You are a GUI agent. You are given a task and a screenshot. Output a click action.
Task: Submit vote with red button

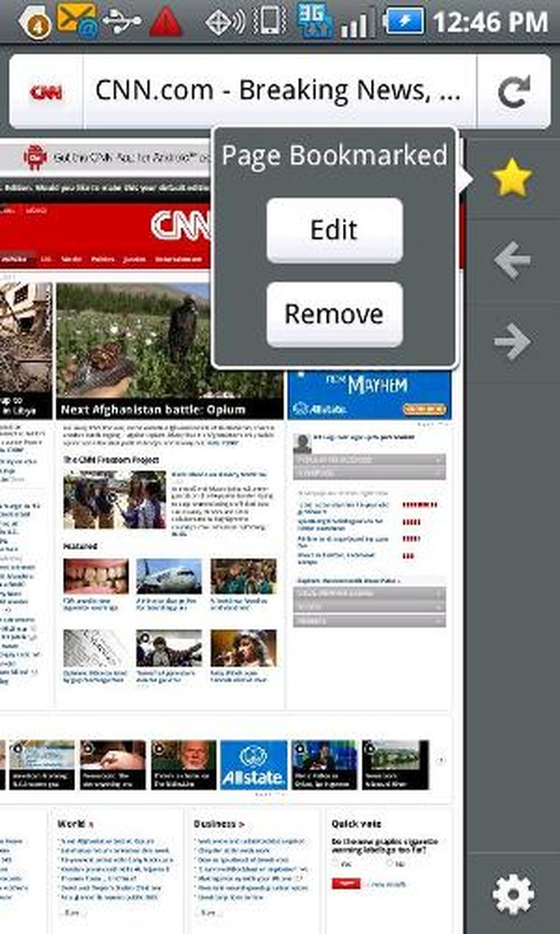coord(346,883)
